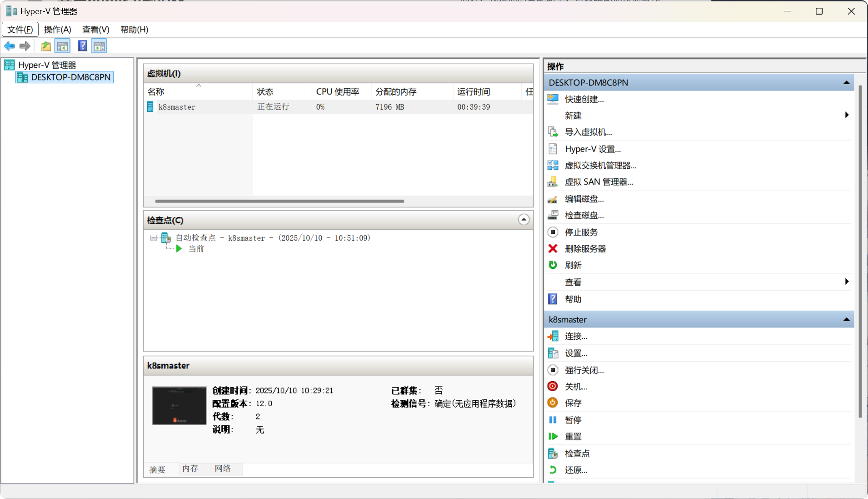Click the Stop Service (停止服务) icon
The width and height of the screenshot is (868, 499).
[553, 232]
